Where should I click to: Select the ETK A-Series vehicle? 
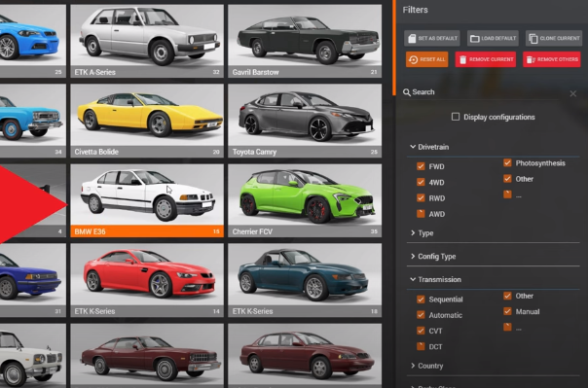pos(147,41)
